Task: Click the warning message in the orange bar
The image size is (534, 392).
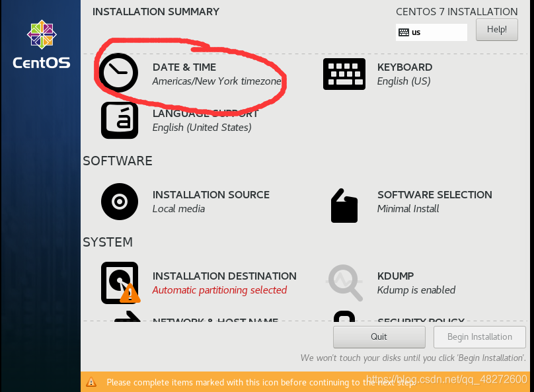Action: point(261,382)
